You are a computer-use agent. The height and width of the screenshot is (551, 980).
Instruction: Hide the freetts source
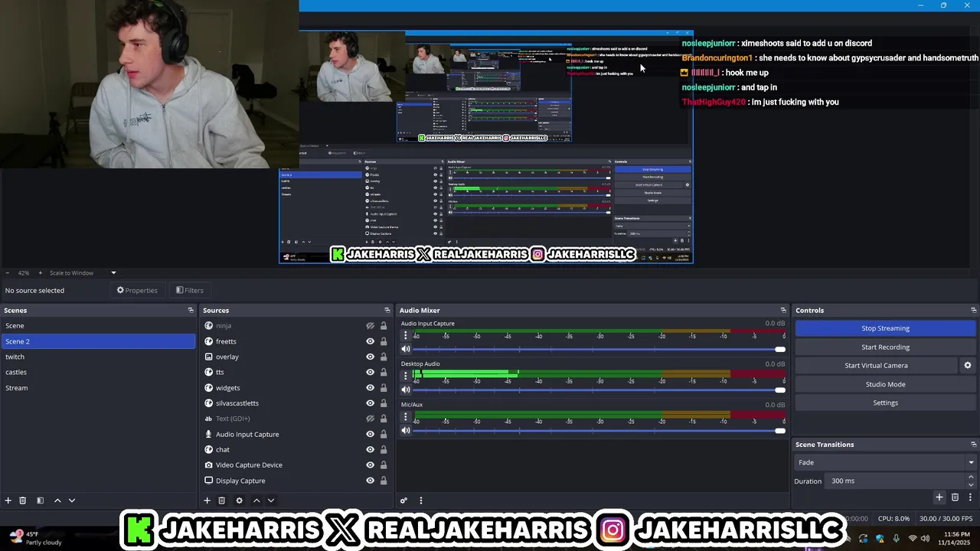(x=371, y=341)
